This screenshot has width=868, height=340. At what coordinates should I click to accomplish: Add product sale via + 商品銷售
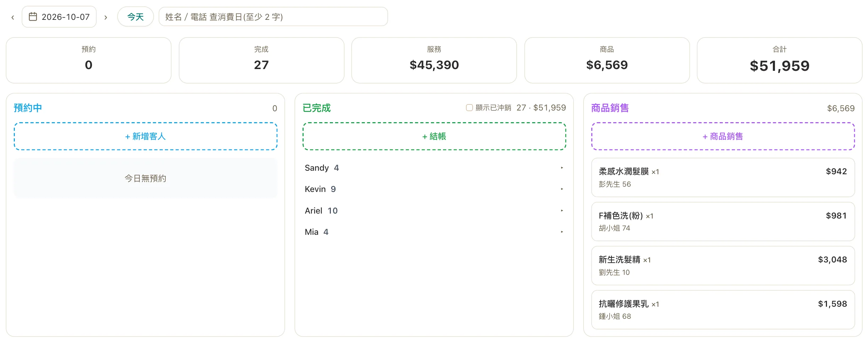point(723,136)
